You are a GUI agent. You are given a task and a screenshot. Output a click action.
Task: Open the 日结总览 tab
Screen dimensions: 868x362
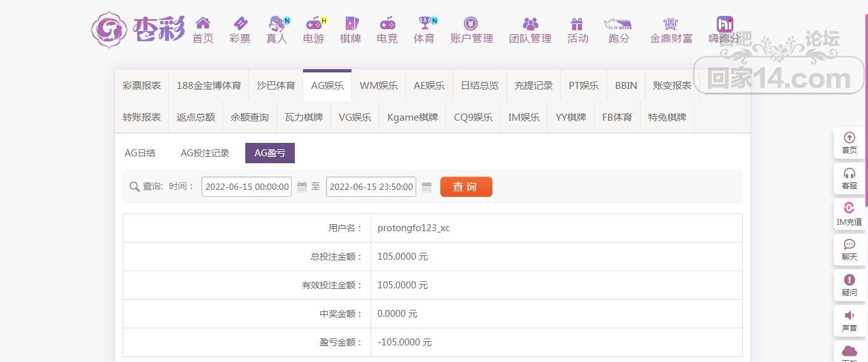tap(480, 85)
